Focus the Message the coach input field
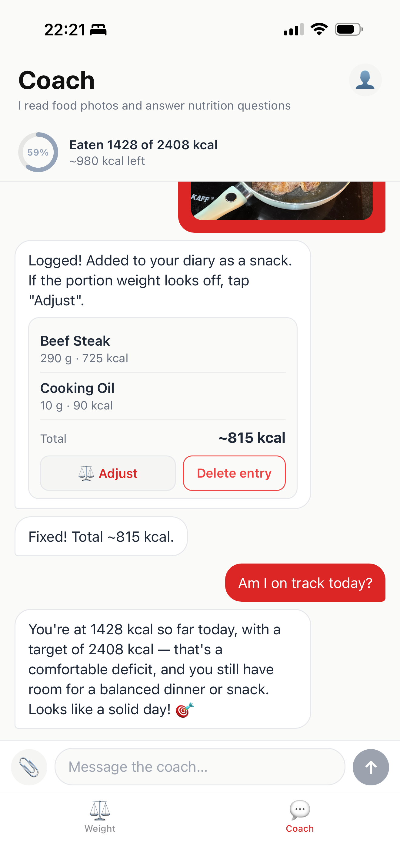400x868 pixels. 200,767
